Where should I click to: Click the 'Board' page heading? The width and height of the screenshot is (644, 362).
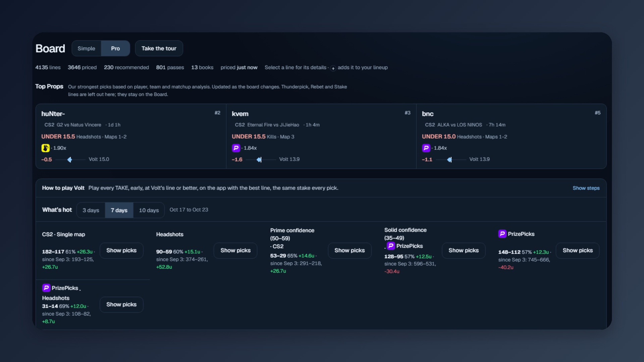(50, 49)
